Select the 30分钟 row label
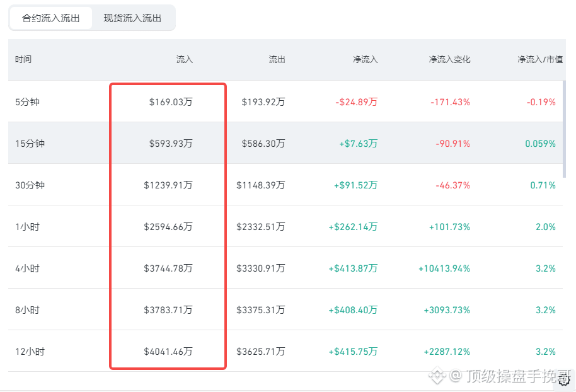This screenshot has width=576, height=392. [30, 185]
